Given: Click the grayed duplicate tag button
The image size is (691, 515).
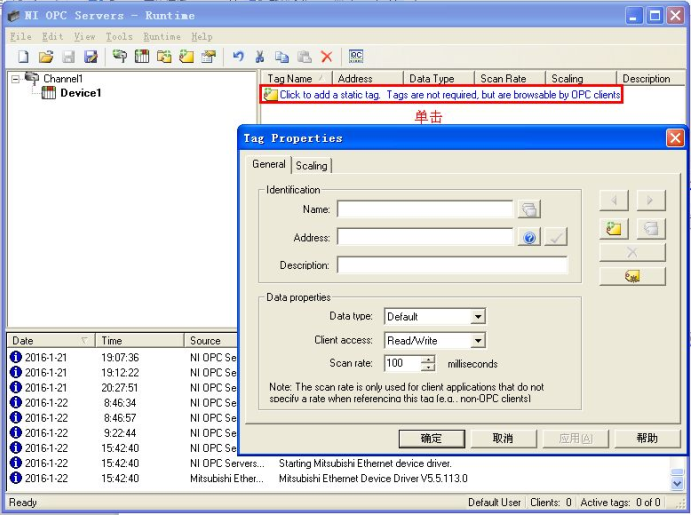Looking at the screenshot, I should (651, 228).
